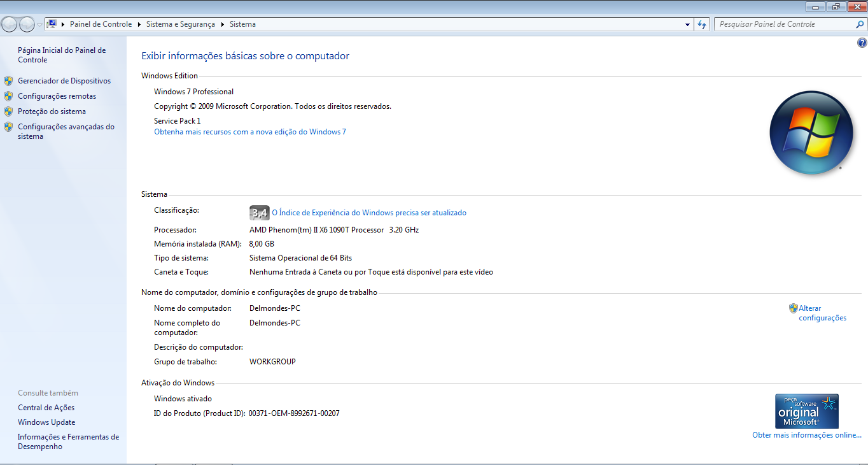The height and width of the screenshot is (465, 868).
Task: Click the Service Pack 1 text
Action: coord(177,121)
